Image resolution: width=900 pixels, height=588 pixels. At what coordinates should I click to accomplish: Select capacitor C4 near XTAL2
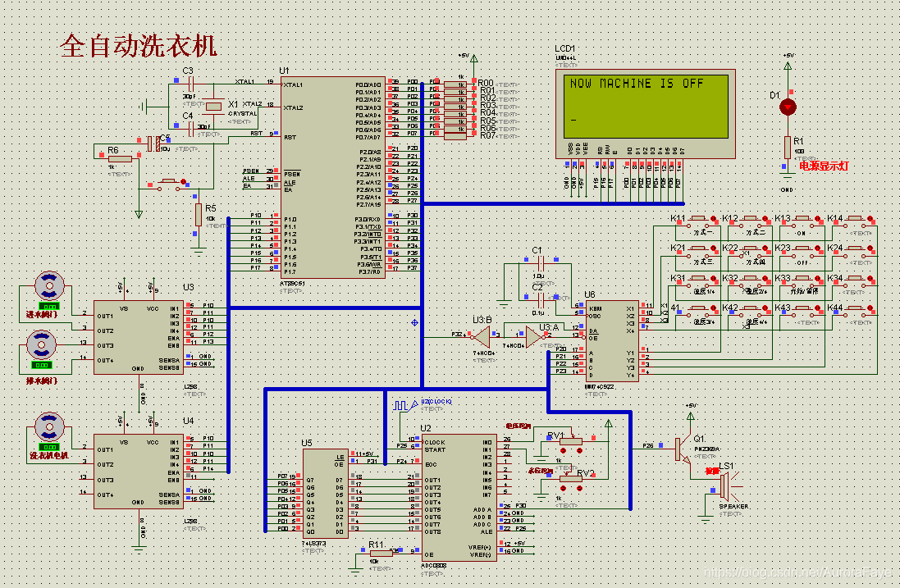pyautogui.click(x=191, y=130)
